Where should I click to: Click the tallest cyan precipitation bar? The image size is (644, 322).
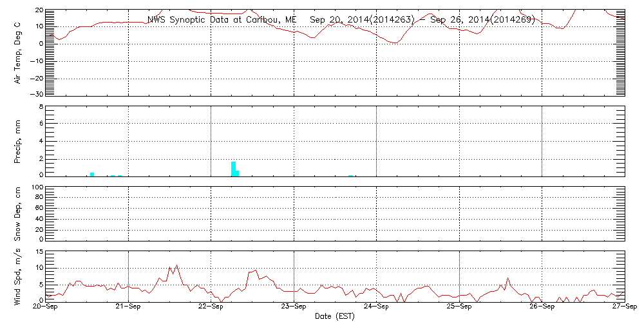(233, 169)
